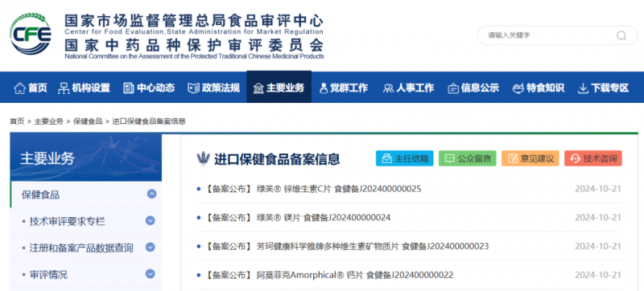
Task: Go to 主要业务 in the breadcrumb
Action: tap(48, 121)
